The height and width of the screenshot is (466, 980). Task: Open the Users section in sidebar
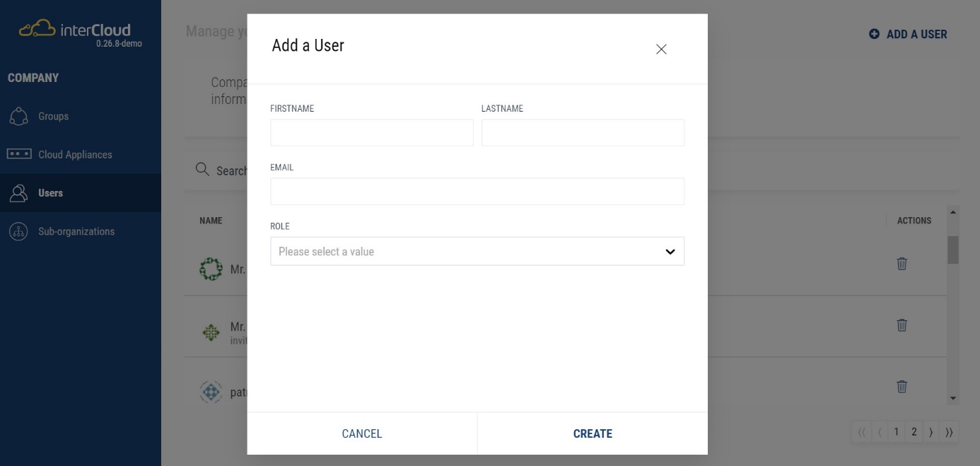(50, 193)
